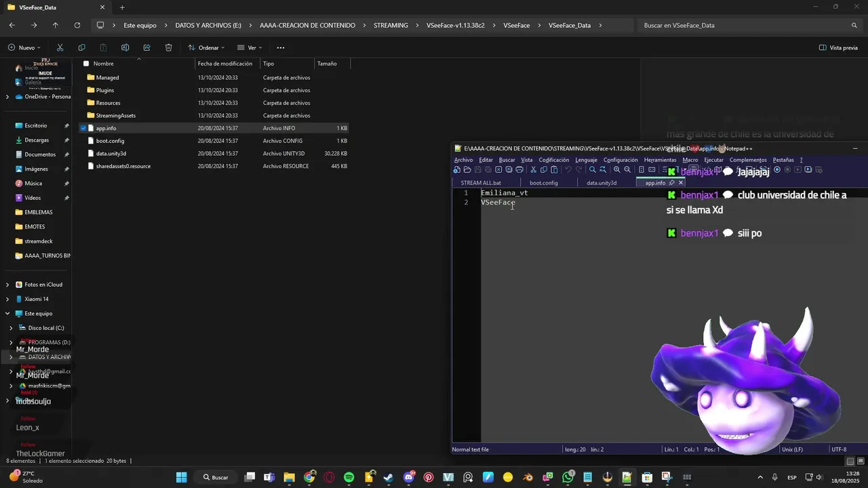Open the Buscar menu in Notepad++
Screen dimensions: 868x488
[x=507, y=160]
